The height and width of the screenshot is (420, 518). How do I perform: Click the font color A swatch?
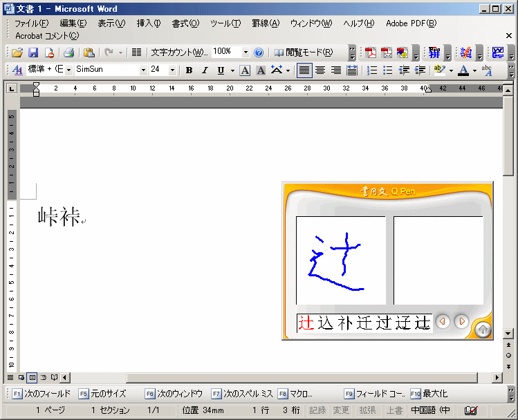(463, 70)
